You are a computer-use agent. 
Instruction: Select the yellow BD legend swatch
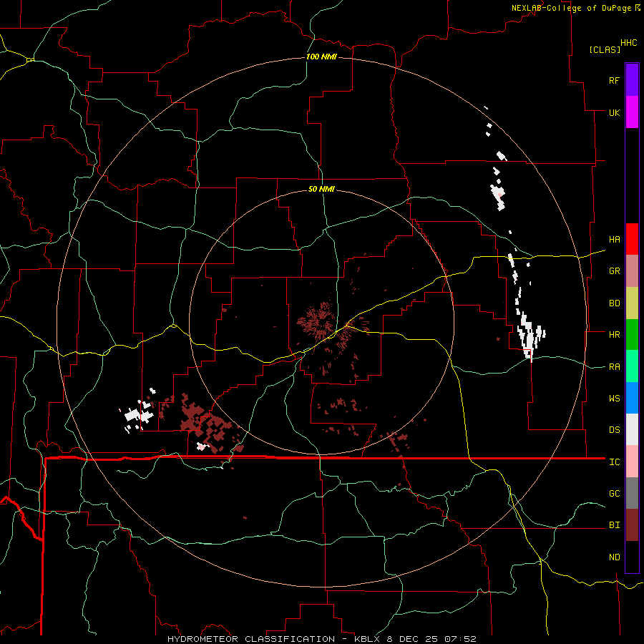click(632, 303)
